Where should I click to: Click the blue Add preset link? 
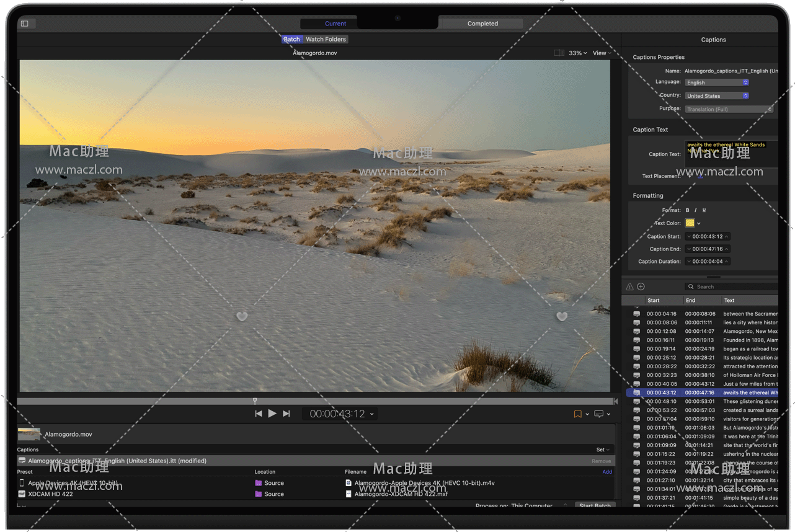(607, 472)
